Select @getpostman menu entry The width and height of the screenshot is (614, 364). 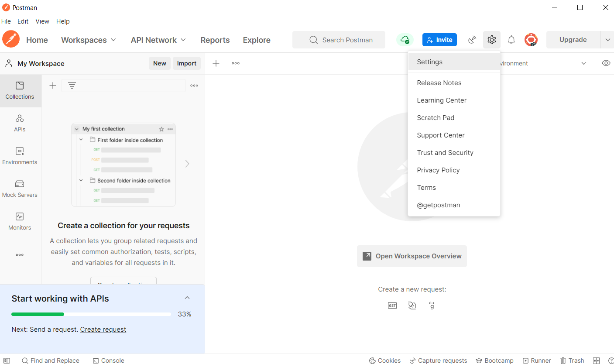pyautogui.click(x=454, y=205)
